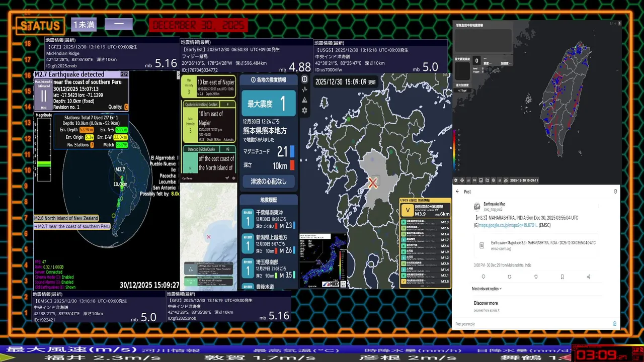Click blue bar beside マグニチュード 2.1

[x=293, y=151]
